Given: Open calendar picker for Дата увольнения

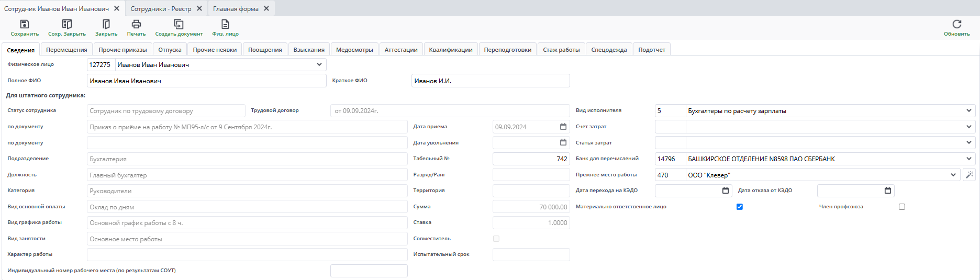Looking at the screenshot, I should (563, 142).
